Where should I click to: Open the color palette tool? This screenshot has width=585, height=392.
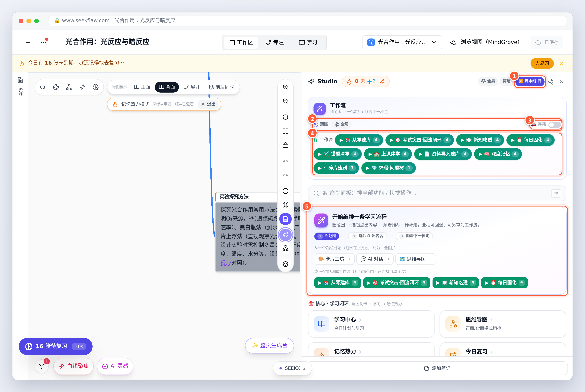click(x=56, y=87)
